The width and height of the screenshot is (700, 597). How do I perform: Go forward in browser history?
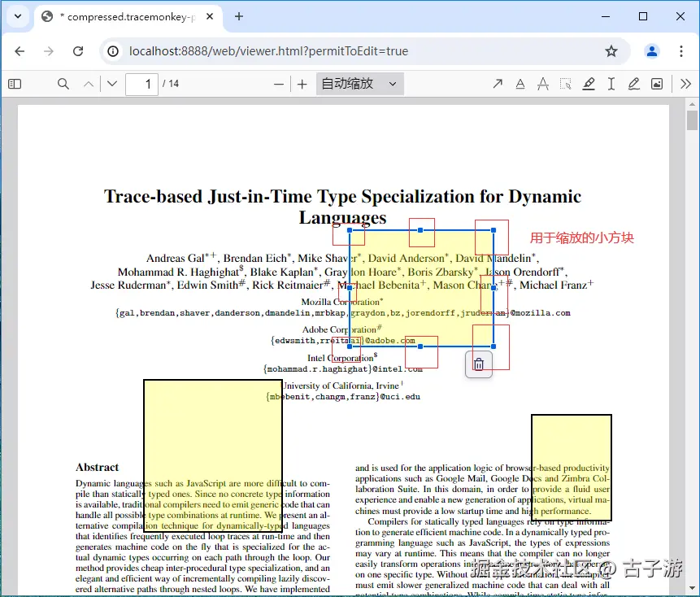coord(49,51)
